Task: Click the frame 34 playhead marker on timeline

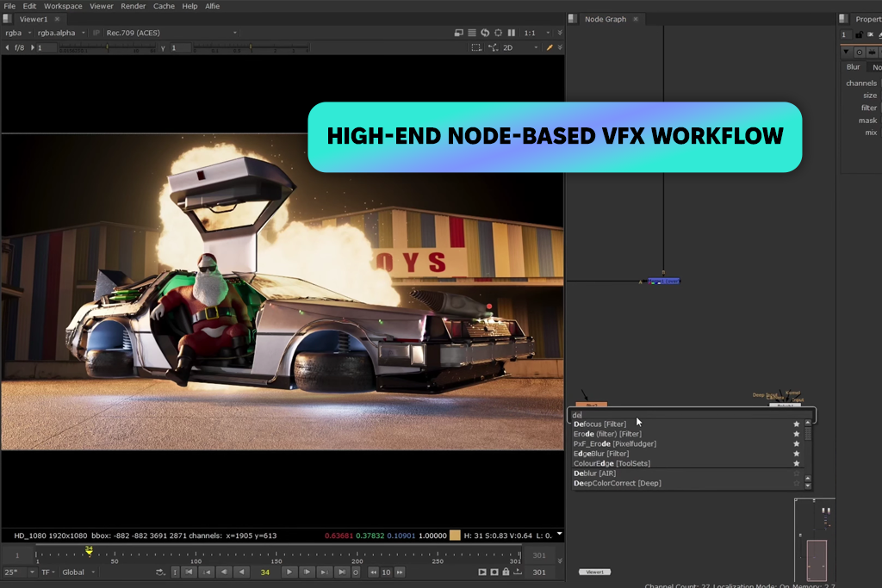Action: tap(89, 550)
